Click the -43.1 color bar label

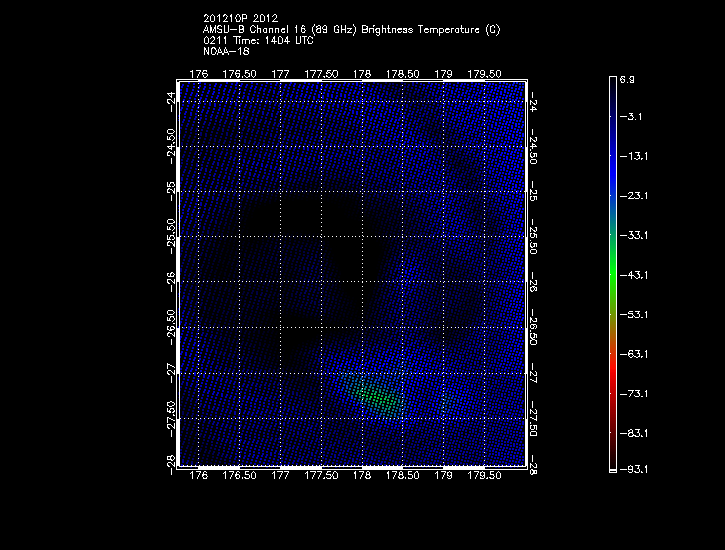coord(634,274)
